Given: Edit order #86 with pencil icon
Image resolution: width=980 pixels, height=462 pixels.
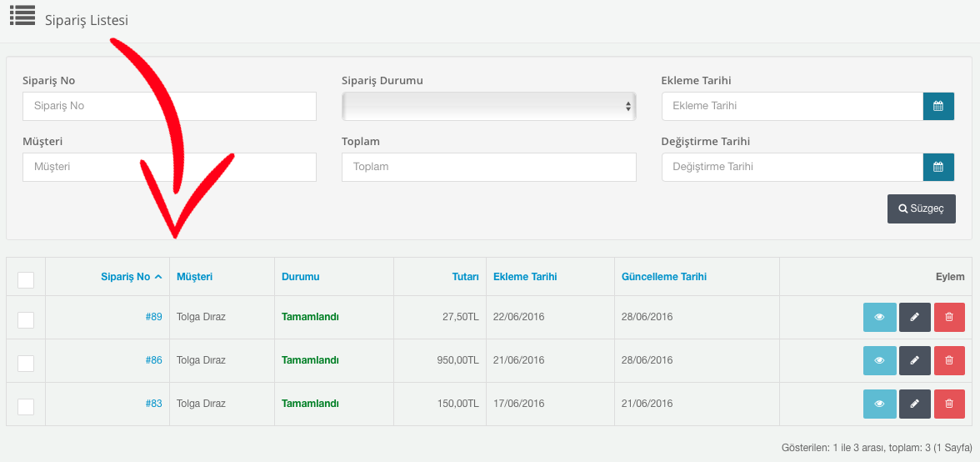Looking at the screenshot, I should (914, 360).
